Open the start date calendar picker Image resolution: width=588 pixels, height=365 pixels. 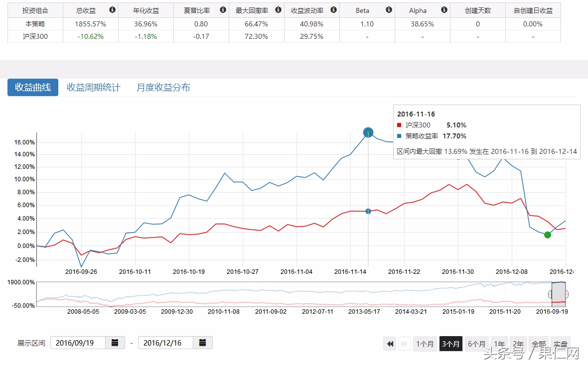[114, 343]
